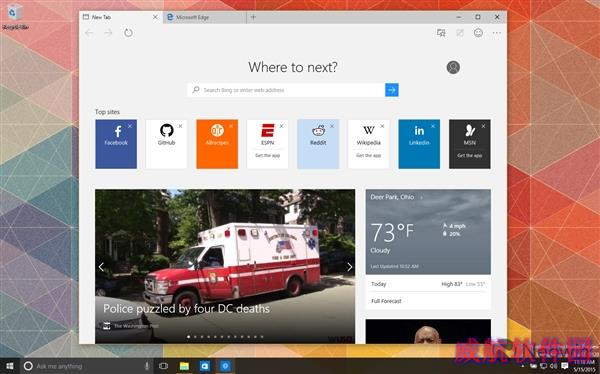Click Wikipedia 'Get the app' link
The image size is (600, 374).
pyautogui.click(x=368, y=155)
